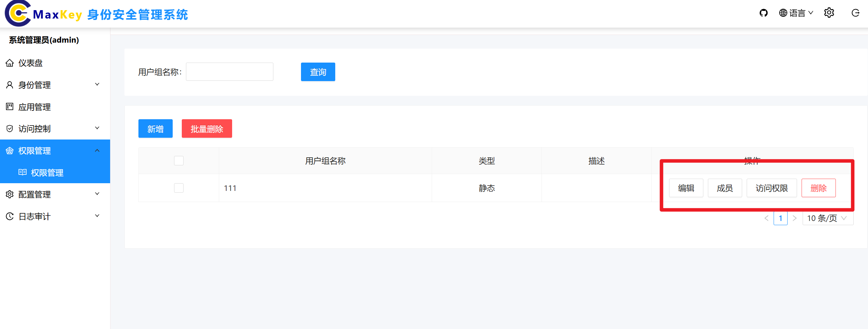The height and width of the screenshot is (329, 868).
Task: Open the 10 条/页 page size dropdown
Action: point(827,218)
